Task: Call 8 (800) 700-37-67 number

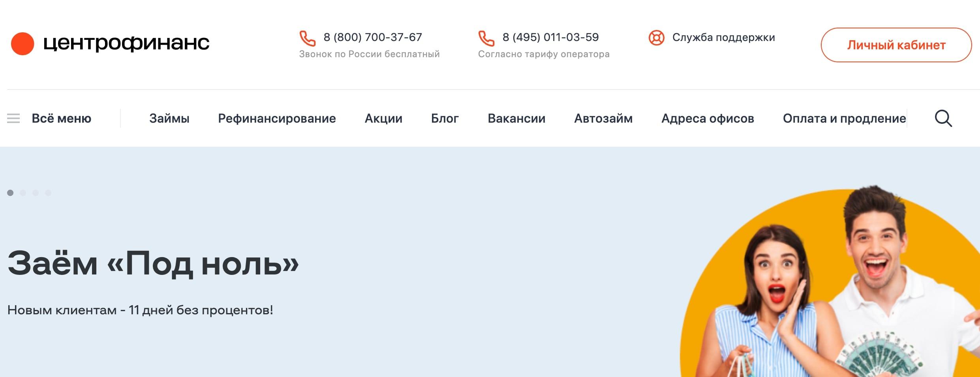Action: (x=373, y=37)
